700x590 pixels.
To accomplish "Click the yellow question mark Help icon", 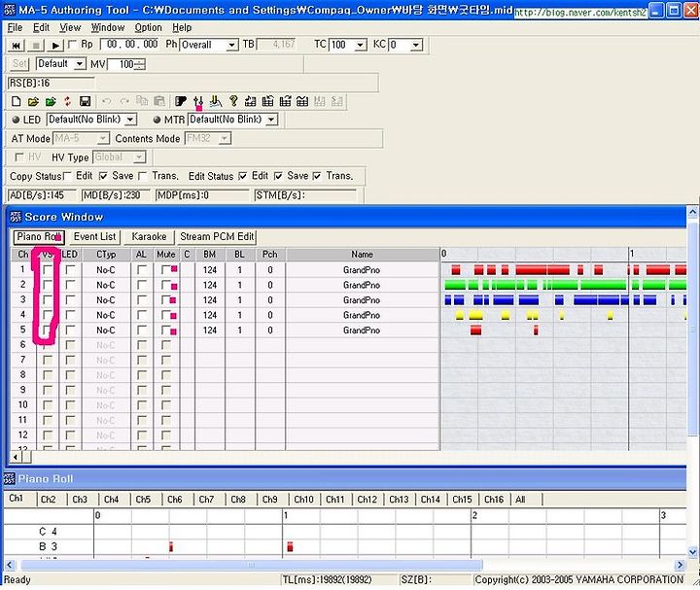I will click(x=233, y=101).
